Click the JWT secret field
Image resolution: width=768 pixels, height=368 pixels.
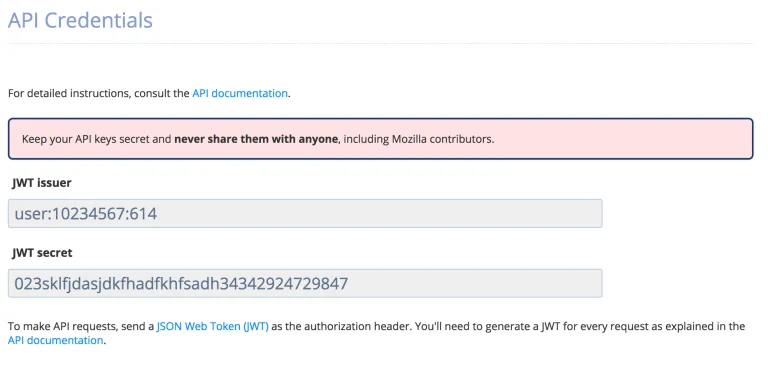(305, 283)
